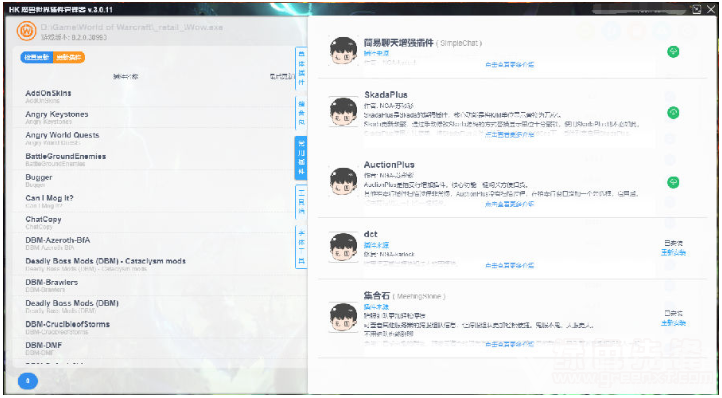Viewport: 722px width, 398px height.
Task: Toggle the blue left pill switch option
Action: (x=37, y=58)
